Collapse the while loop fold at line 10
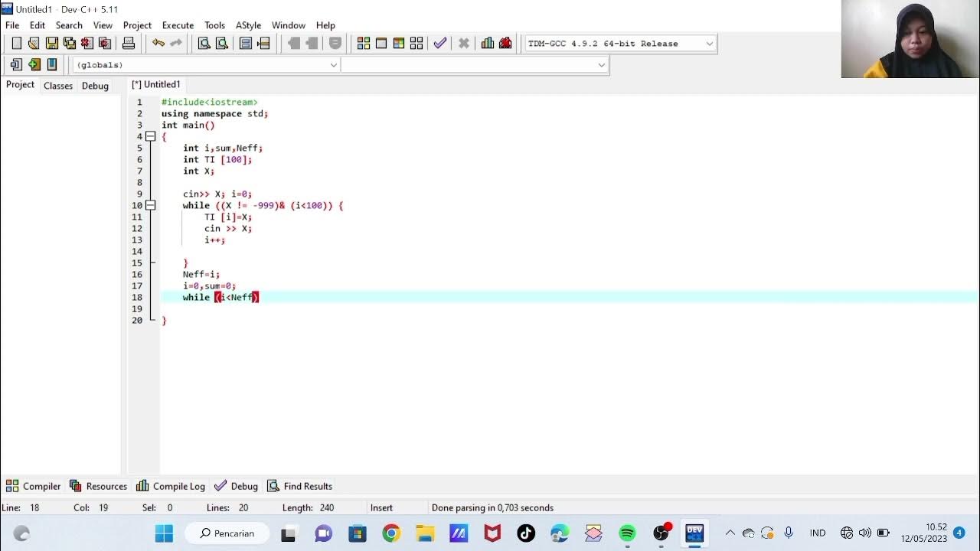Screen dimensions: 980x551 (151, 205)
